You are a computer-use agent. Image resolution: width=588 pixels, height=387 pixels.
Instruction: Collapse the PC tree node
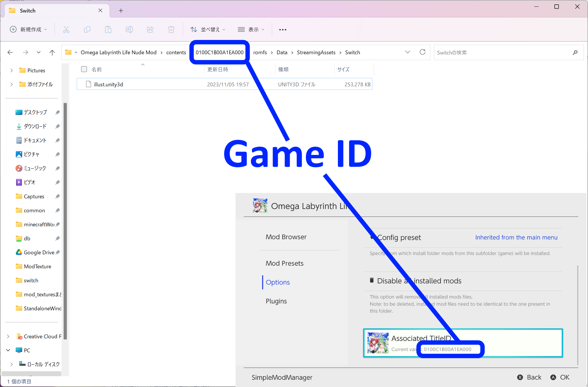8,350
